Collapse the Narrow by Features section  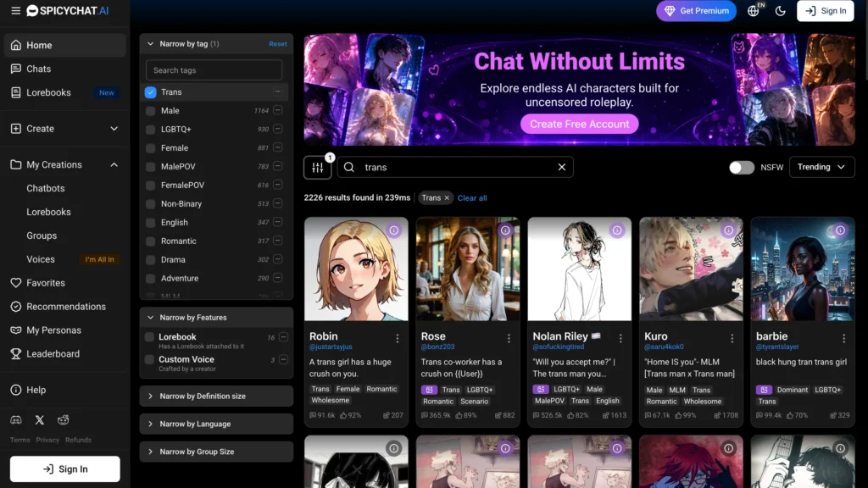pyautogui.click(x=151, y=318)
